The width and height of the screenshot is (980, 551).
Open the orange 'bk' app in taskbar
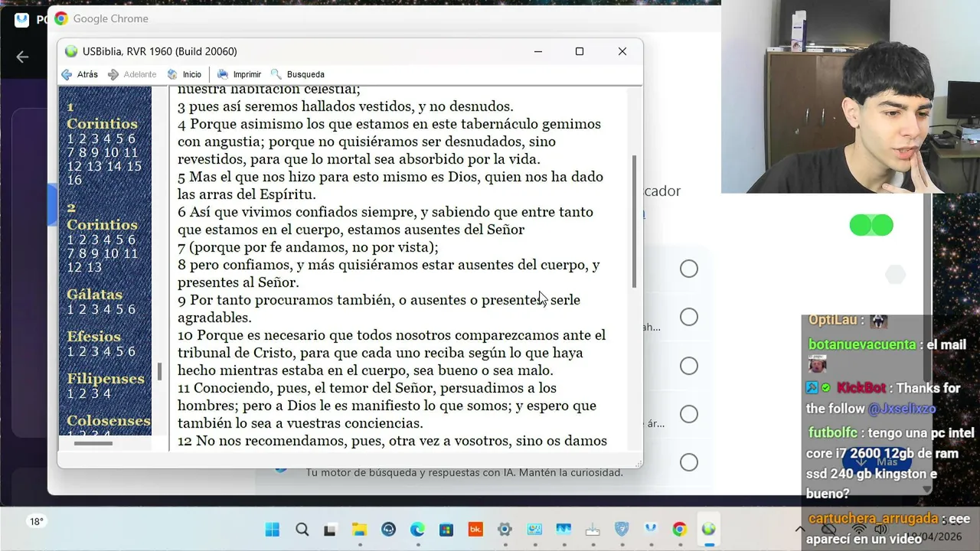(x=475, y=529)
